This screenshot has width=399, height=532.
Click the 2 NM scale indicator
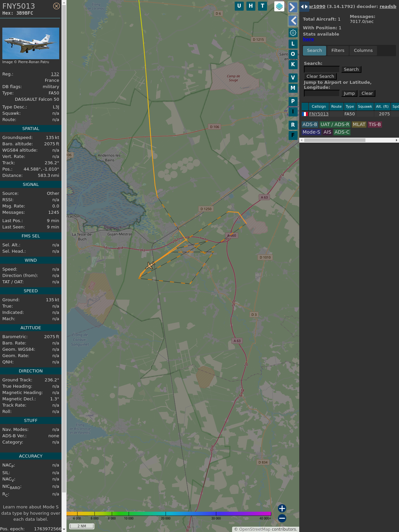pos(82,526)
